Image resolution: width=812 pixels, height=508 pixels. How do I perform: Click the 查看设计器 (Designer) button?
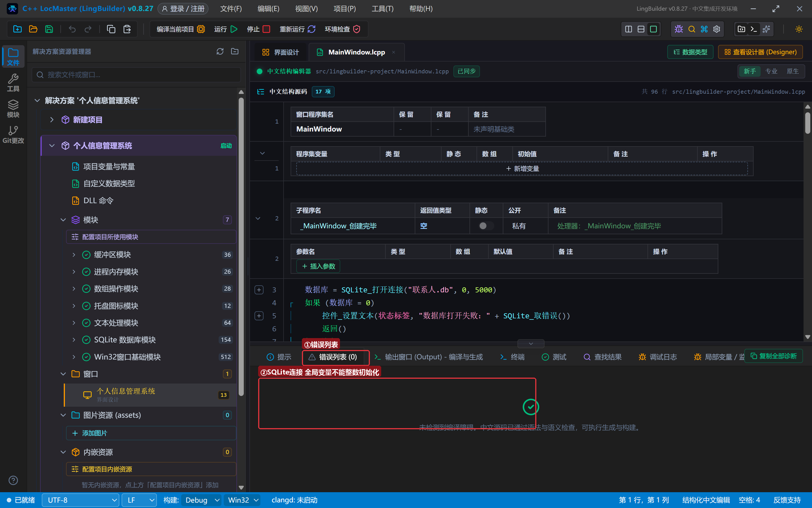click(760, 52)
